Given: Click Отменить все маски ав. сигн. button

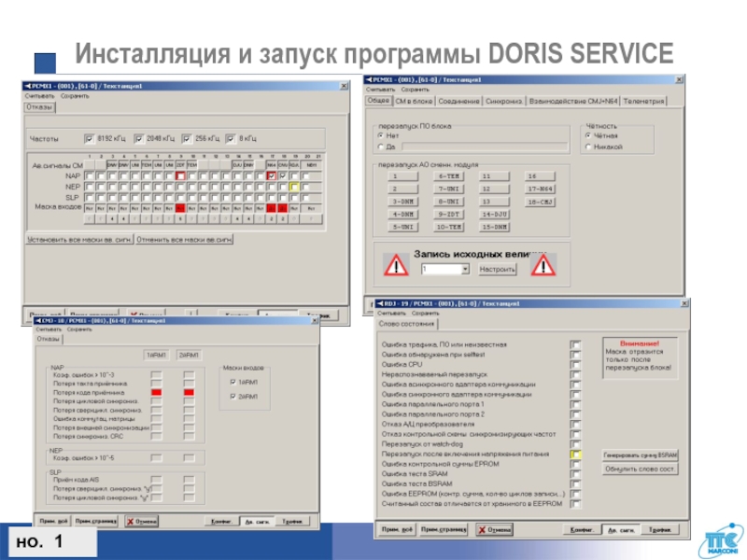Looking at the screenshot, I should (184, 240).
